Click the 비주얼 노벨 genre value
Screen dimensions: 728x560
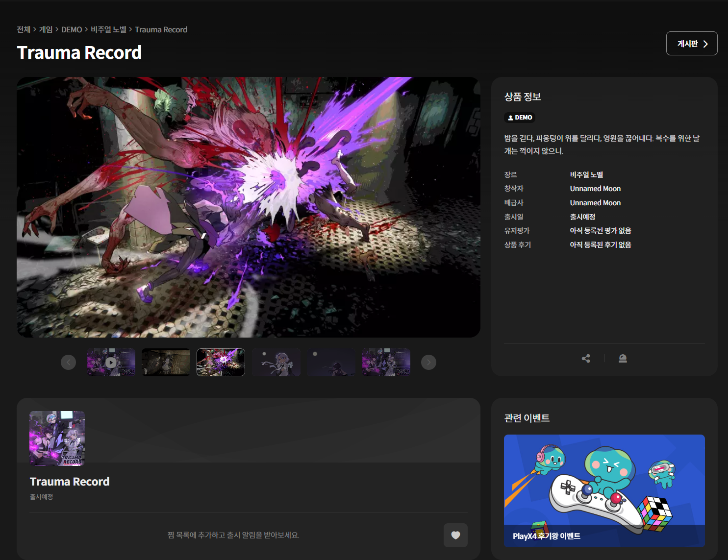pyautogui.click(x=586, y=175)
